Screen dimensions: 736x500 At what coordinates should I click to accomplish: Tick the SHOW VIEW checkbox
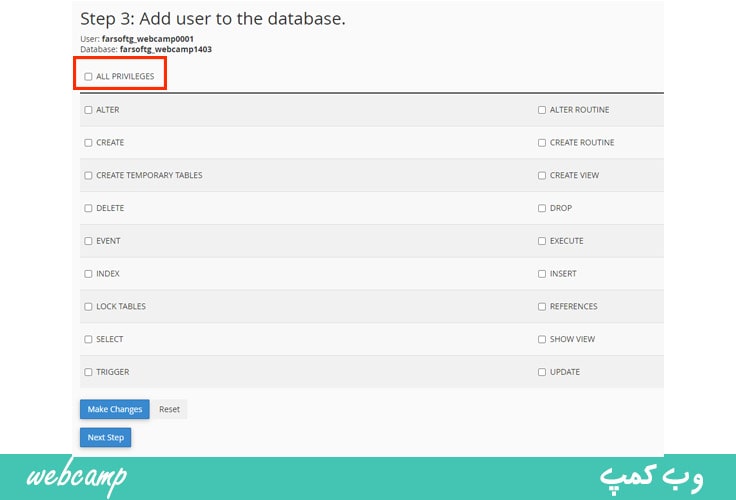(542, 339)
